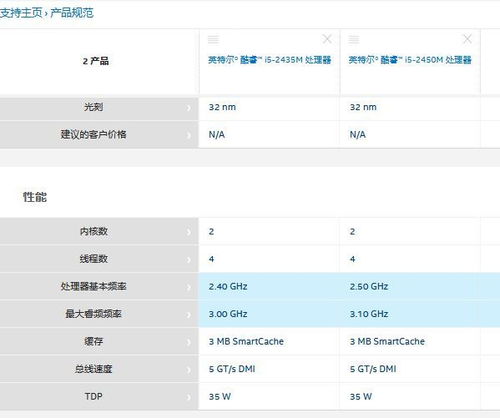Viewport: 500px width, 418px height.
Task: Open the i5-2450M processor link
Action: [410, 60]
